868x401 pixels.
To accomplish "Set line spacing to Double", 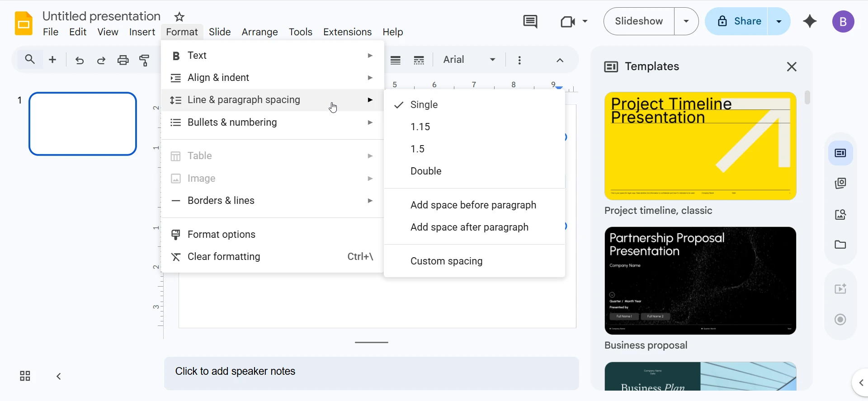I will coord(426,171).
